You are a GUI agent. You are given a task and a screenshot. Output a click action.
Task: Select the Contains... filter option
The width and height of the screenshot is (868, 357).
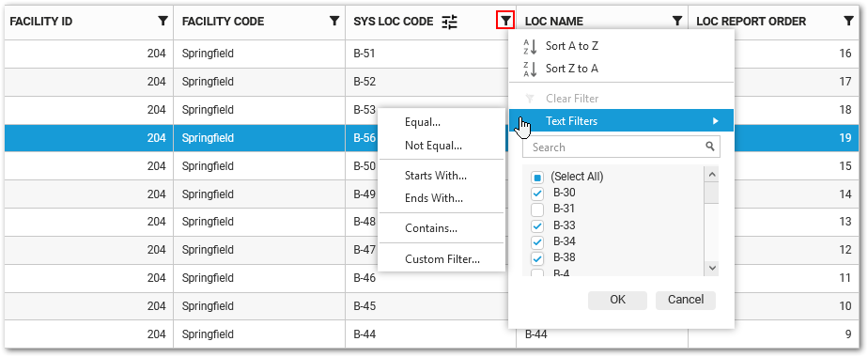click(x=442, y=228)
